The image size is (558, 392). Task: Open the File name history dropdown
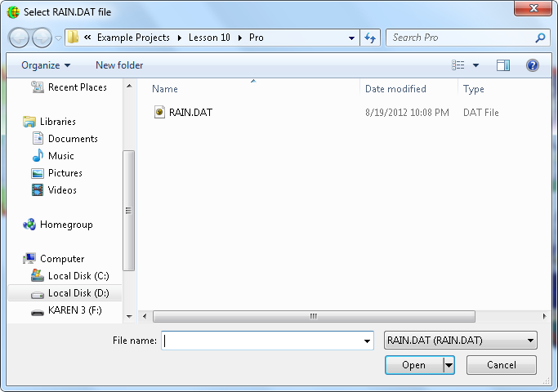coord(367,341)
